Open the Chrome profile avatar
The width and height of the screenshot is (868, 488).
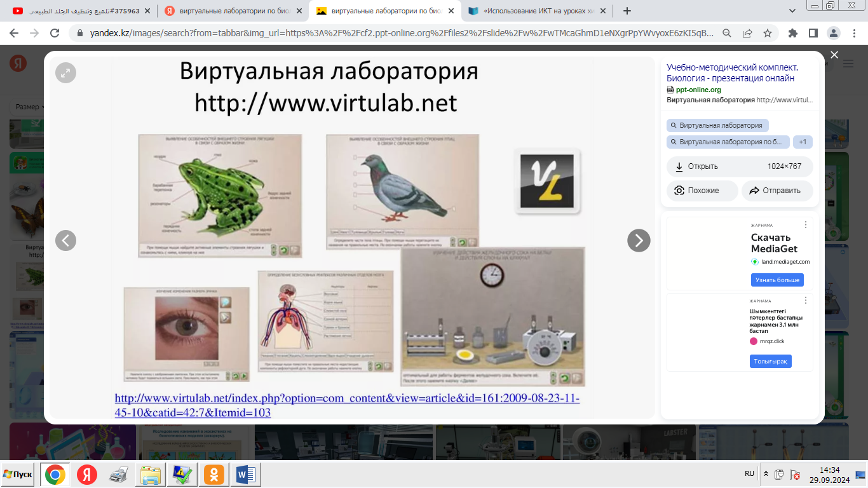pyautogui.click(x=833, y=33)
